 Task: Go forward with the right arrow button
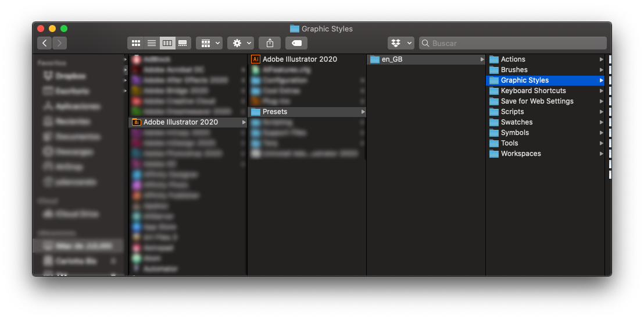[x=59, y=43]
